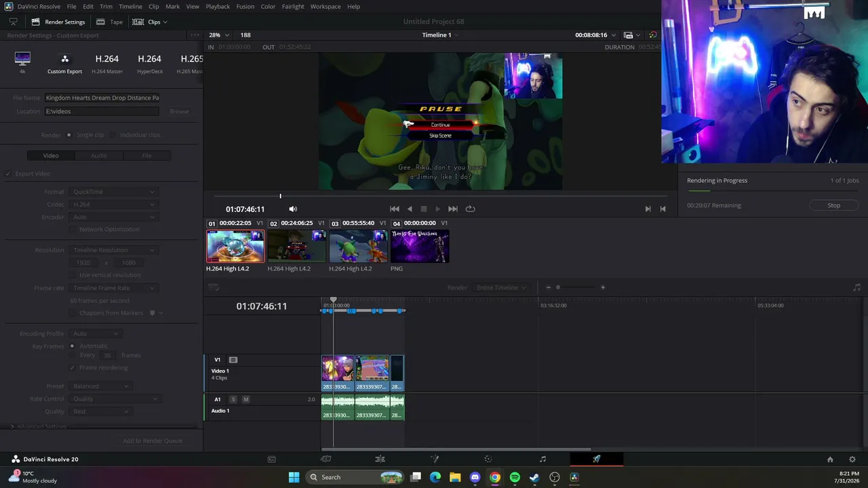The height and width of the screenshot is (488, 868).
Task: Jump to last frame in viewer
Action: 453,209
